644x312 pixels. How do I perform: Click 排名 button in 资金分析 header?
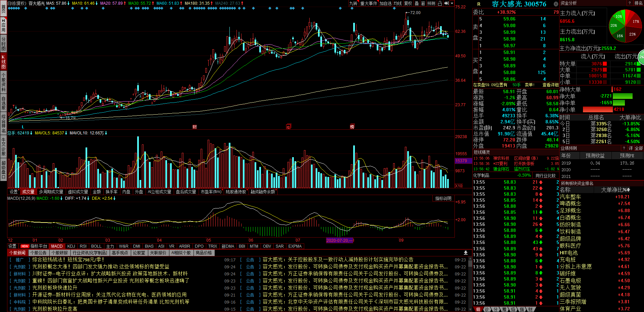tap(638, 3)
